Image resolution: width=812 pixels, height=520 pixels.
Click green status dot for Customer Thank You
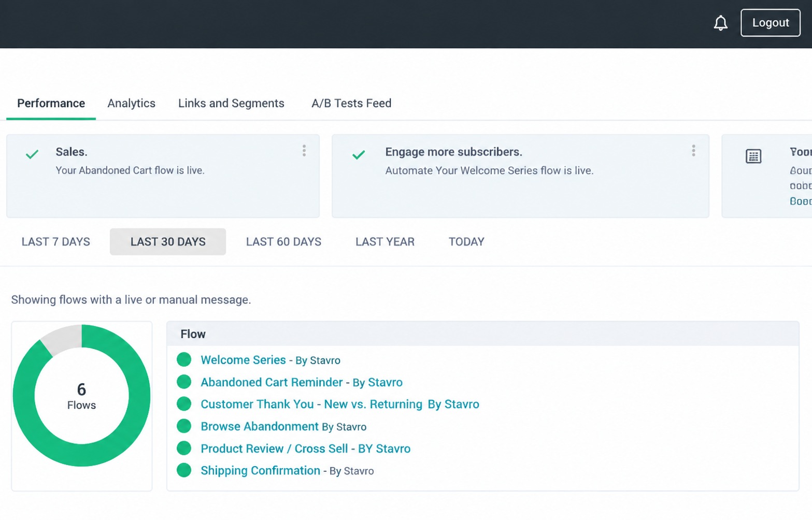point(184,403)
